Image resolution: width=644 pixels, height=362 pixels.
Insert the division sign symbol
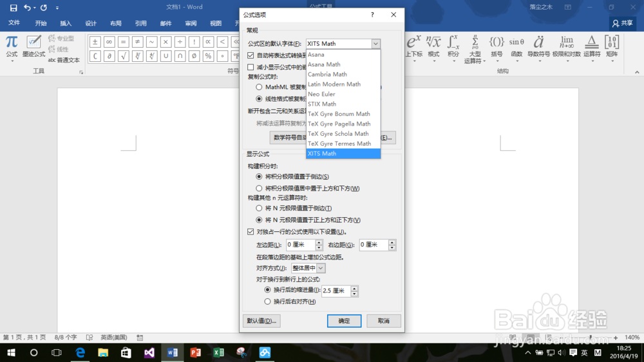click(x=180, y=42)
